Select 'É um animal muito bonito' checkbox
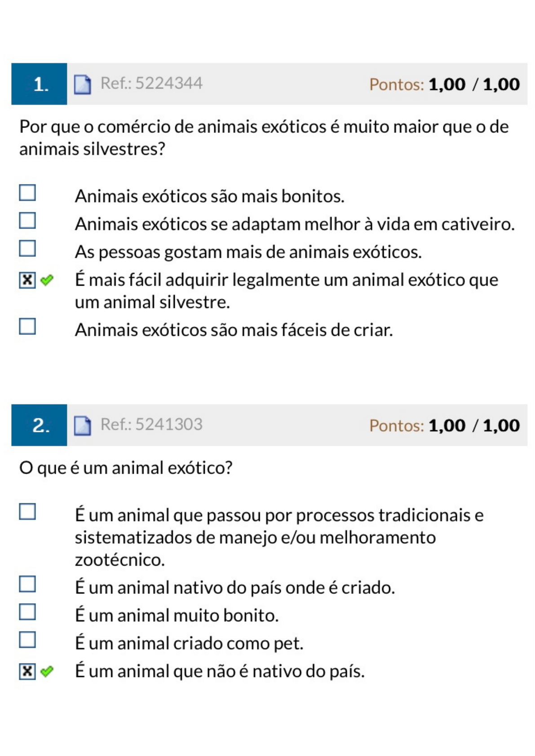 27,612
